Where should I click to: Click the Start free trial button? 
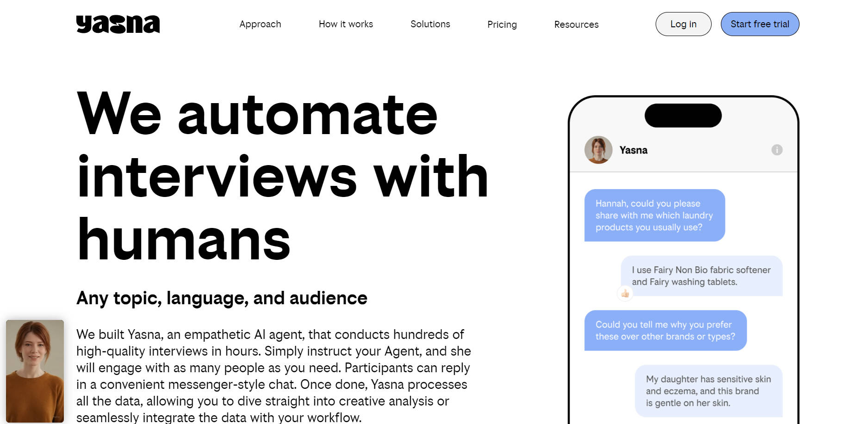(759, 24)
